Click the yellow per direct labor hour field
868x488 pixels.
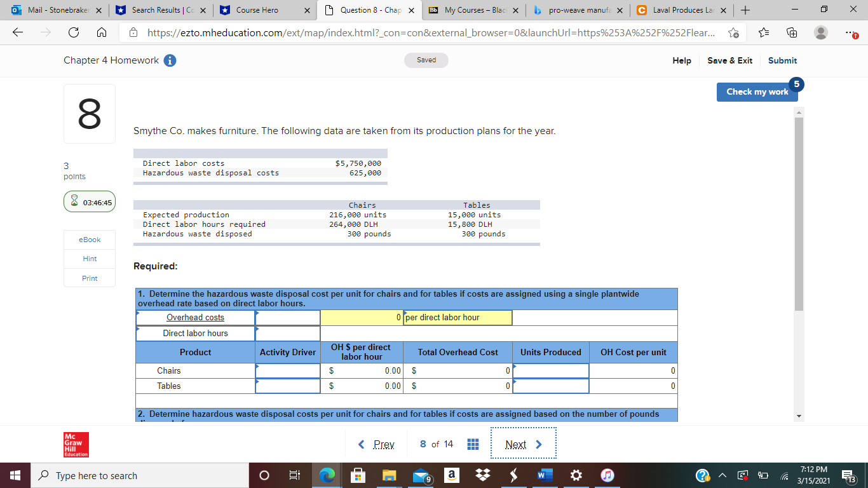tap(456, 317)
